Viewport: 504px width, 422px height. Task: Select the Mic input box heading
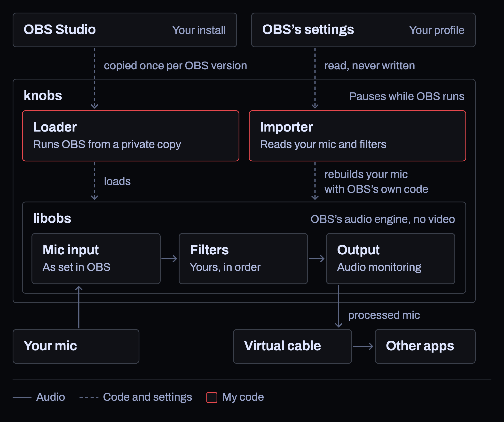click(71, 250)
